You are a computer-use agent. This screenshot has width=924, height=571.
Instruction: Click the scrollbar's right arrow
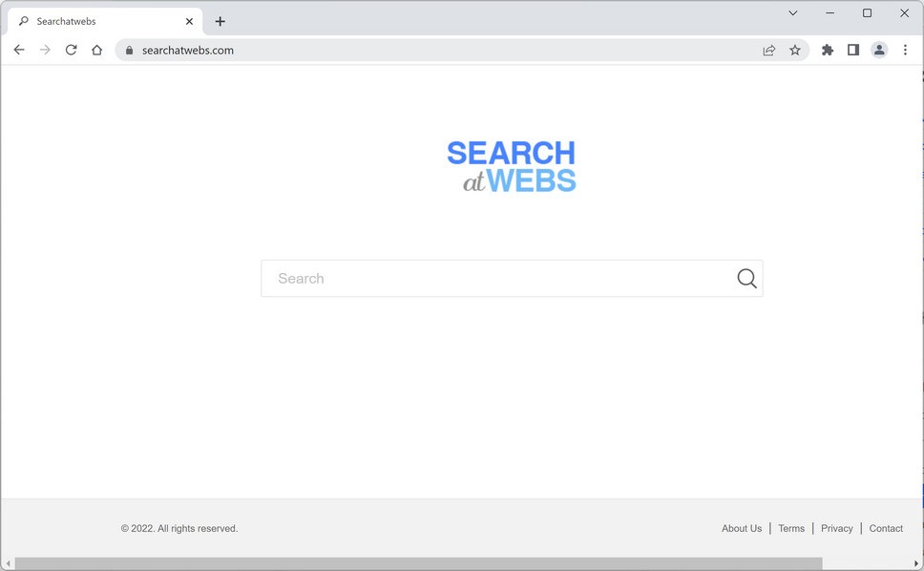pos(915,564)
